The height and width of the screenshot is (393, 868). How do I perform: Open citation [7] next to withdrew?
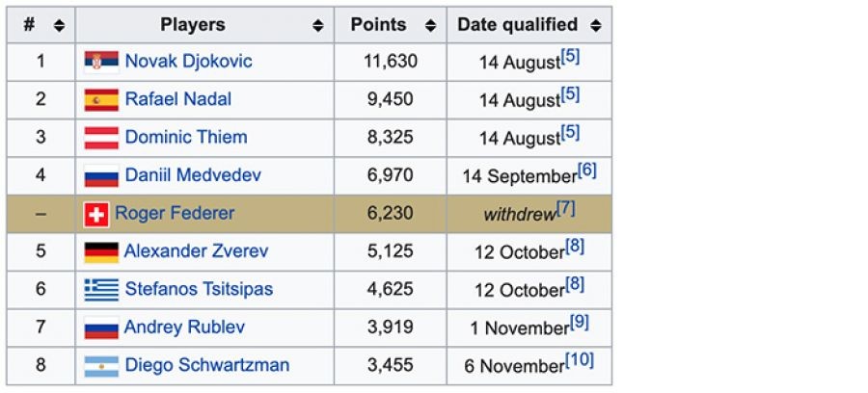pyautogui.click(x=566, y=208)
